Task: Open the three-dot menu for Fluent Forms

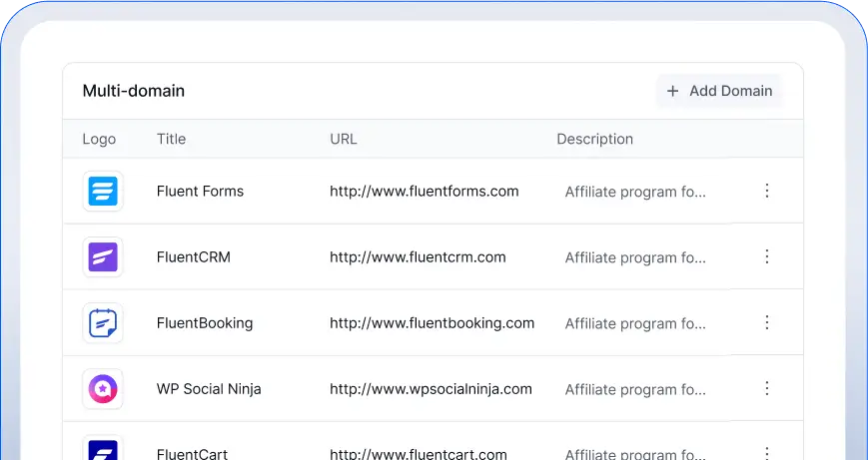Action: pos(767,191)
